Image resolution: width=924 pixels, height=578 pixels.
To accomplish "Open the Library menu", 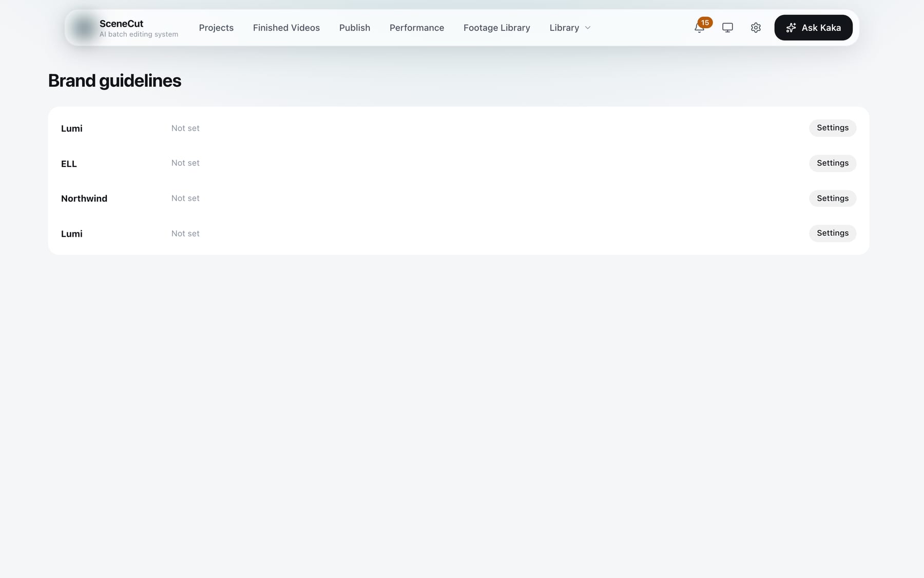I will click(570, 28).
